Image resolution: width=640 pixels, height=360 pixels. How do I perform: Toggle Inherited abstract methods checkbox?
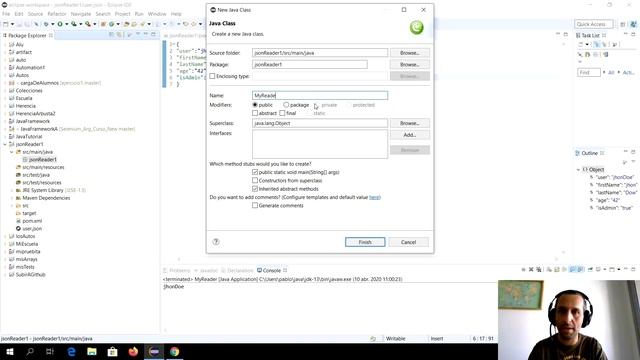[x=255, y=189]
